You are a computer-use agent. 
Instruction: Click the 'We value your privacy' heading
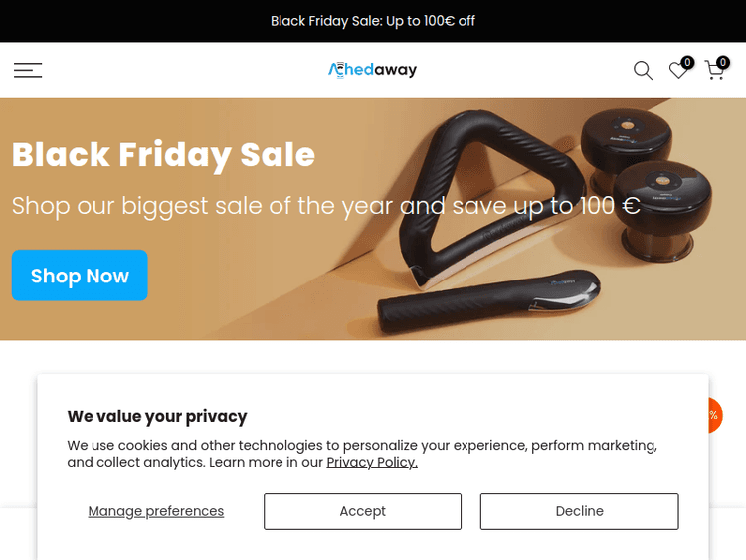157,416
